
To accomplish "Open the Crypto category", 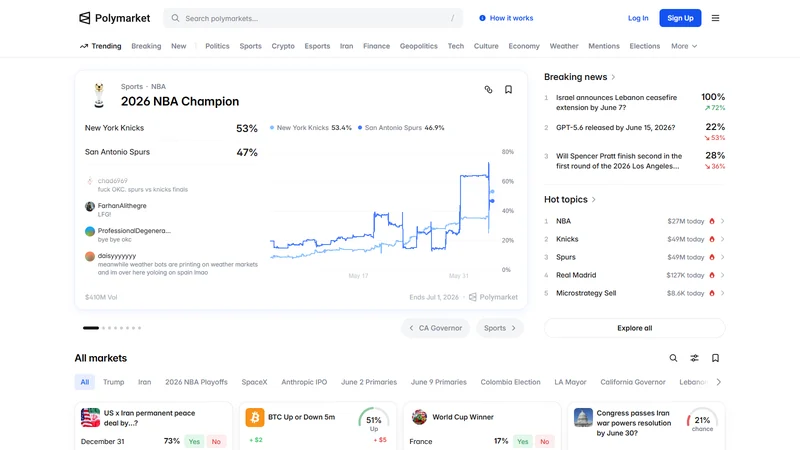I will click(283, 46).
